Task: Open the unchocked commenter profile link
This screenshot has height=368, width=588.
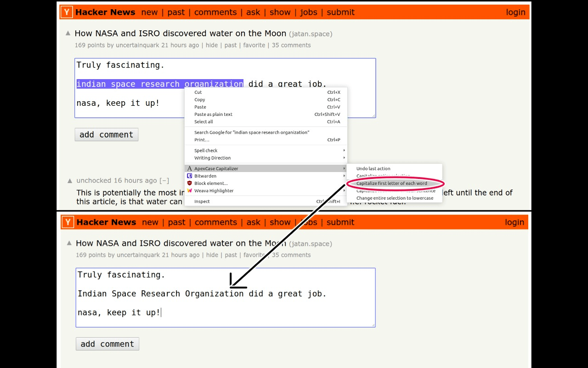Action: tap(94, 180)
